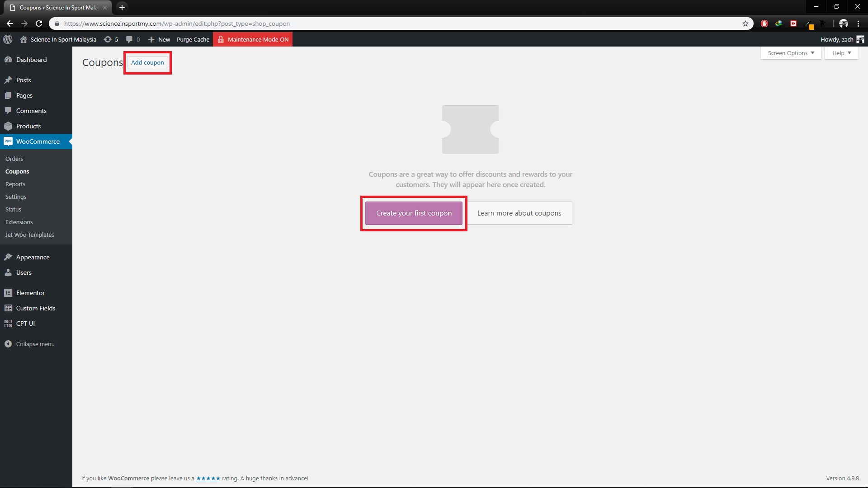This screenshot has width=868, height=488.
Task: Go back in browser history
Action: pos(10,23)
